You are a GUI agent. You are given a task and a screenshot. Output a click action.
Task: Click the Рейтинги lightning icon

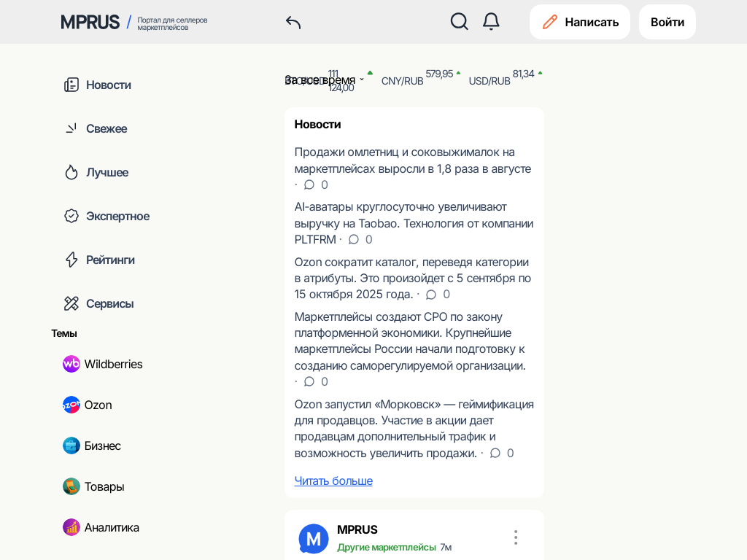click(71, 260)
